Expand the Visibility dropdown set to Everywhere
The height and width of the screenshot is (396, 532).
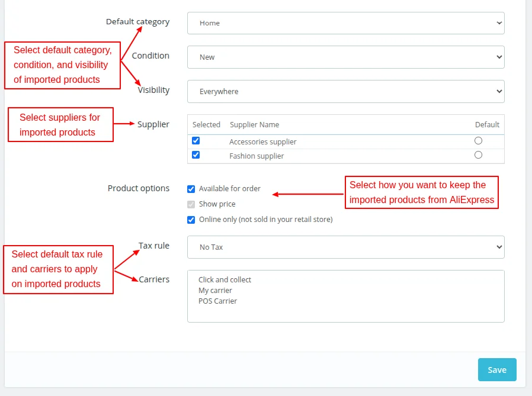(x=345, y=91)
